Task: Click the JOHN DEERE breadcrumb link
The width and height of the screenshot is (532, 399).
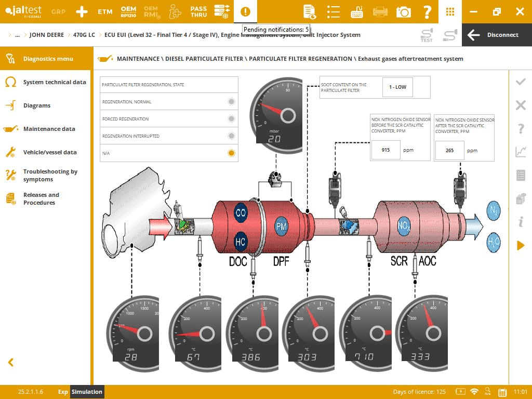Action: [47, 35]
